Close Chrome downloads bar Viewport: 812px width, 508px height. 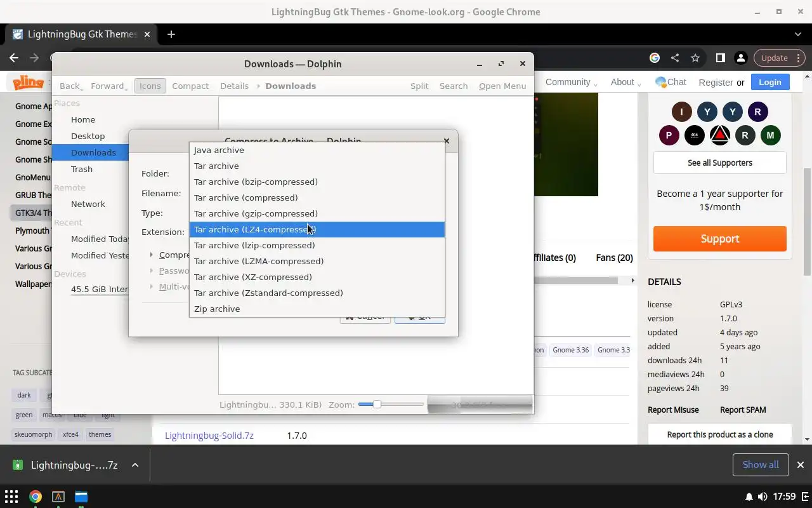coord(801,465)
